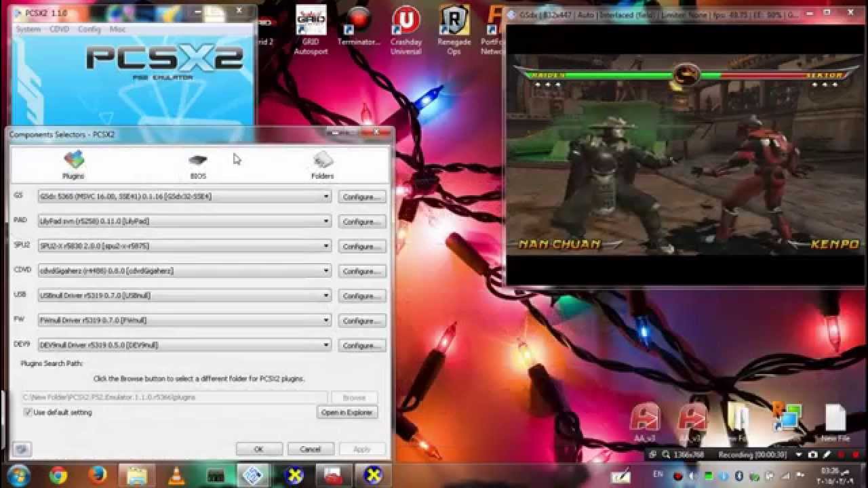Expand the GS plugin dropdown

[326, 197]
